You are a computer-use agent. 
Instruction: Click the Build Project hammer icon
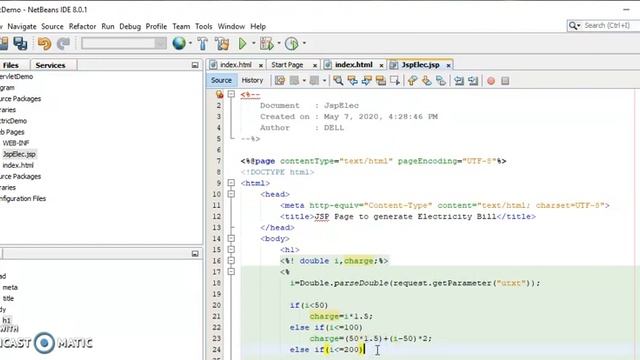coord(202,43)
